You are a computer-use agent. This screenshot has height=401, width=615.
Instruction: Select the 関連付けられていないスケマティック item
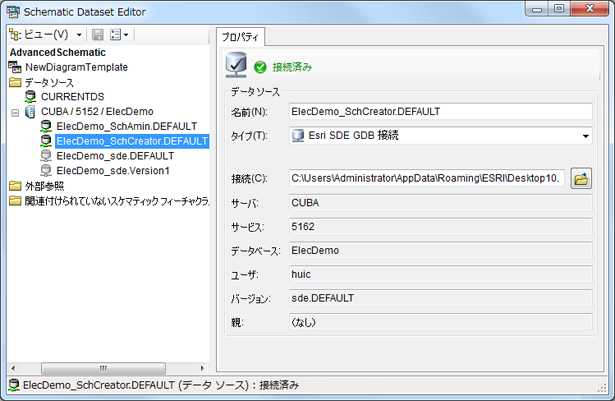click(117, 201)
